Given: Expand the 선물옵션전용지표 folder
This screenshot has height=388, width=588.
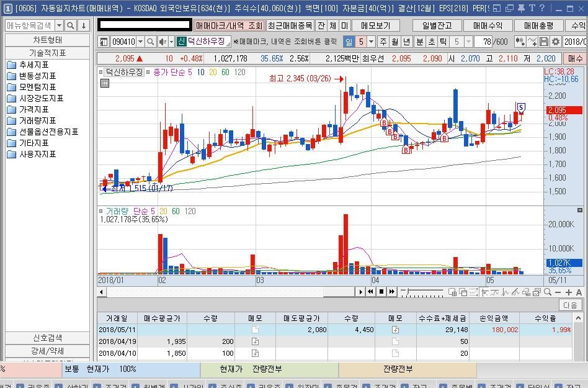Looking at the screenshot, I should [43, 132].
